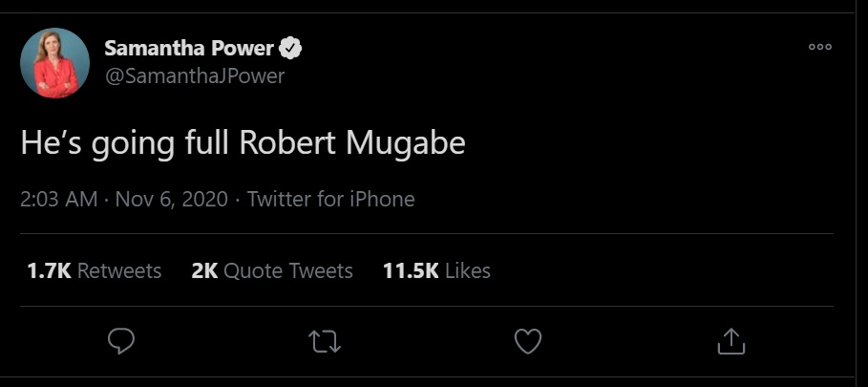Click the "Twitter for iPhone" source link

coord(330,200)
